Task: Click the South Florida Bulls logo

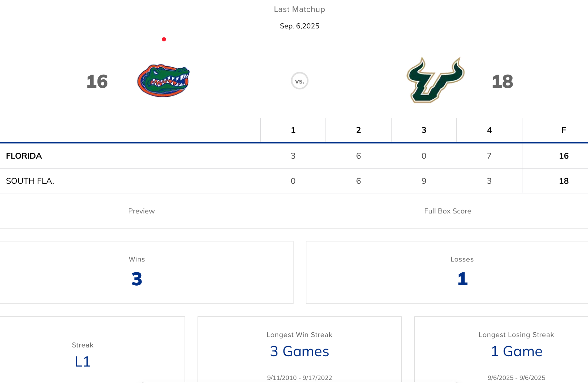Action: pyautogui.click(x=435, y=80)
